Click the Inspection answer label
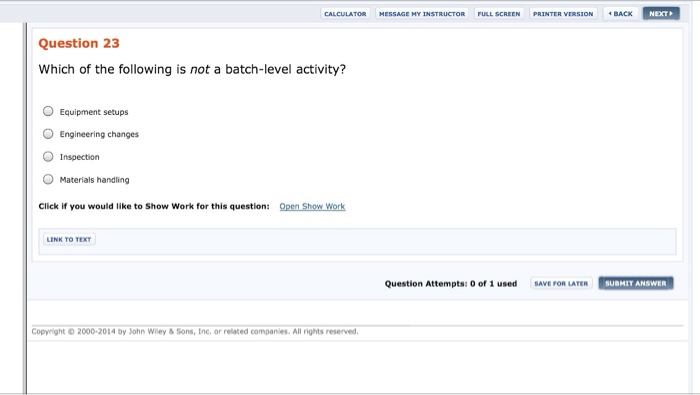Image resolution: width=700 pixels, height=395 pixels. [79, 157]
